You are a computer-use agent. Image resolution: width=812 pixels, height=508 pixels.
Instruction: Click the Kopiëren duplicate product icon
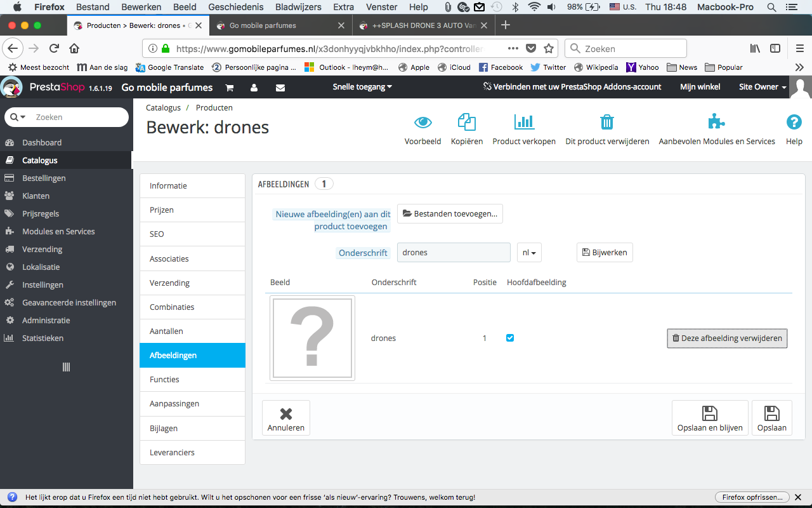tap(467, 121)
